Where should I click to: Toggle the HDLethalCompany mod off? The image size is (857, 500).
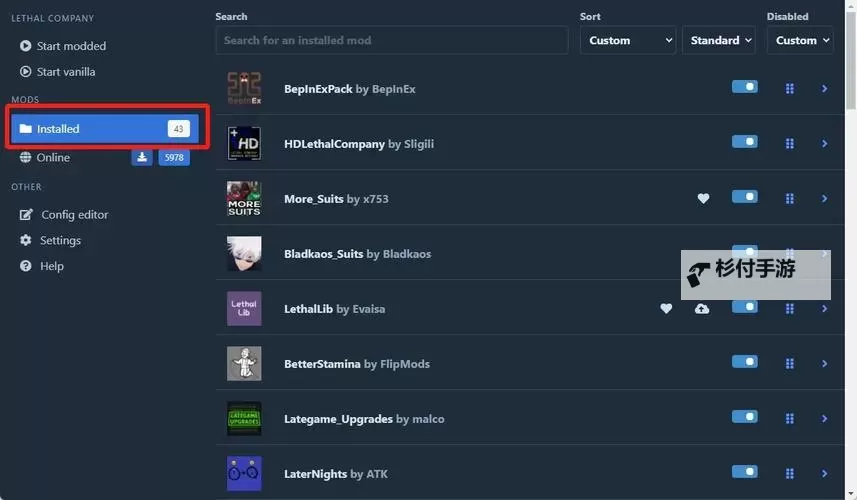coord(744,142)
